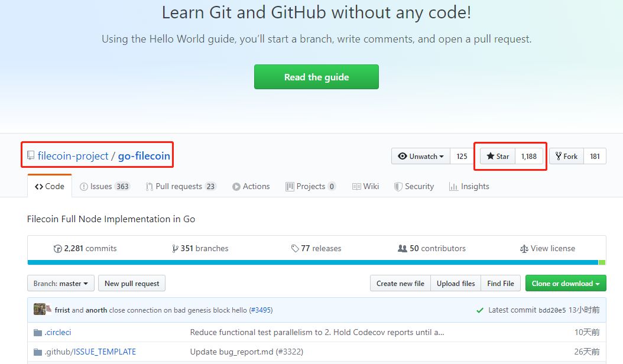Click the Projects board icon
This screenshot has height=364, width=623.
290,186
